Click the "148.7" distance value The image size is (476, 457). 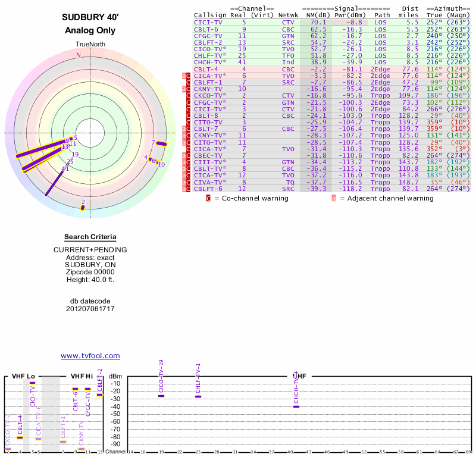pos(408,182)
